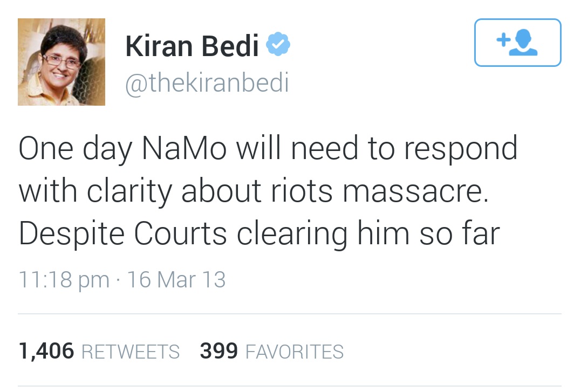Click the verified badge next to Kiran Bedi

pyautogui.click(x=278, y=44)
